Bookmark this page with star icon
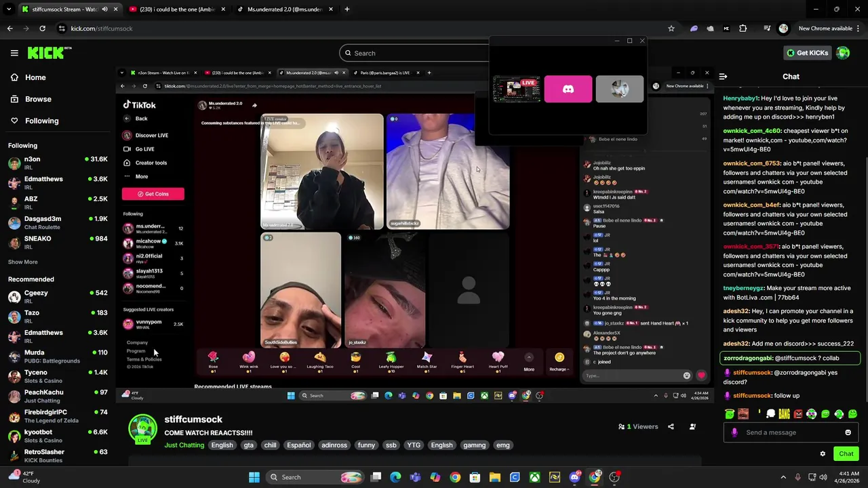Viewport: 868px width, 488px height. point(671,28)
